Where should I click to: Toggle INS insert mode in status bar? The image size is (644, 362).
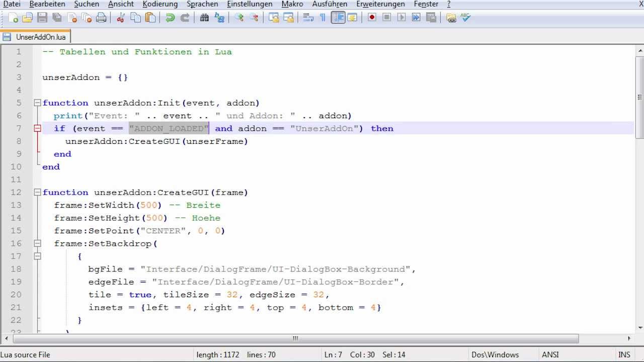click(x=624, y=354)
